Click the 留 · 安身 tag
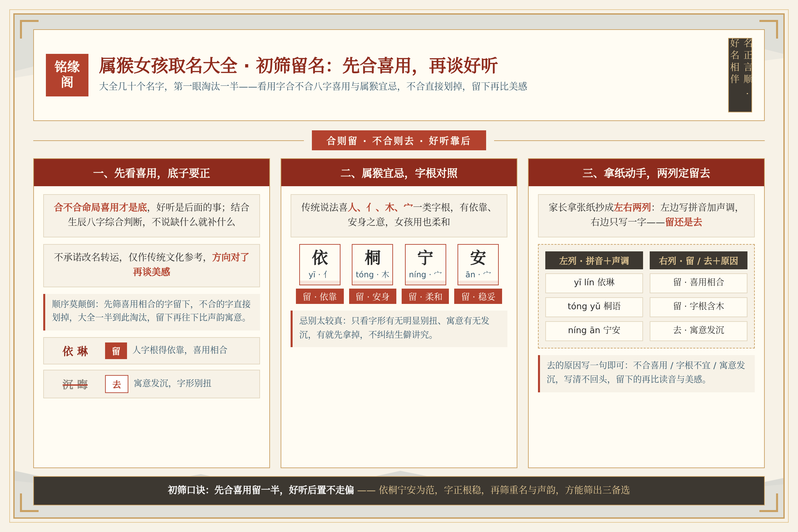This screenshot has width=798, height=532. click(x=372, y=297)
